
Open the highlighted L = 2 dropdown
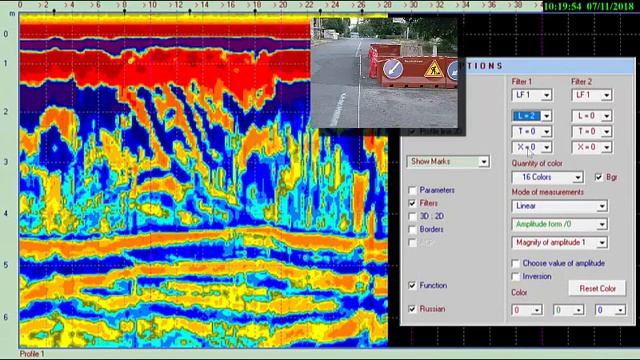coord(532,116)
